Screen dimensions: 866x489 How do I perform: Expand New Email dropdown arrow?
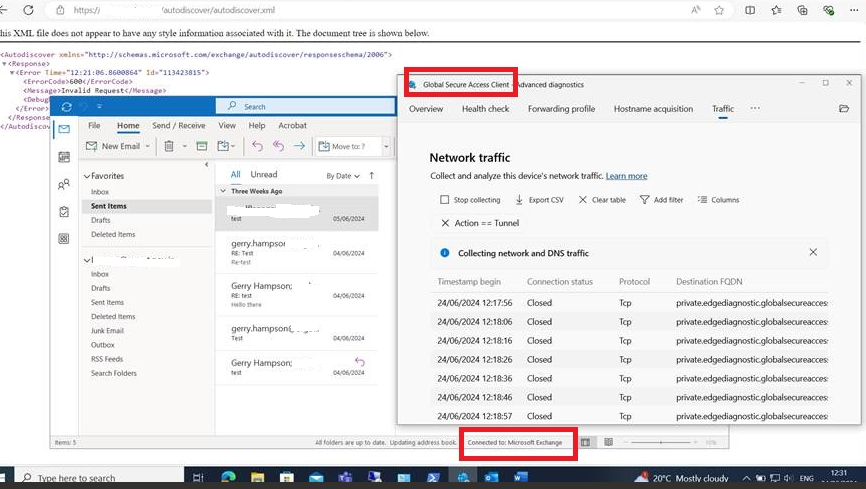pos(147,146)
